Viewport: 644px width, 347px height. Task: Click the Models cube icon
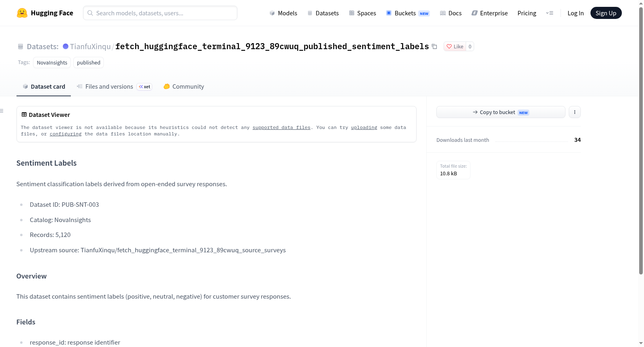click(272, 13)
